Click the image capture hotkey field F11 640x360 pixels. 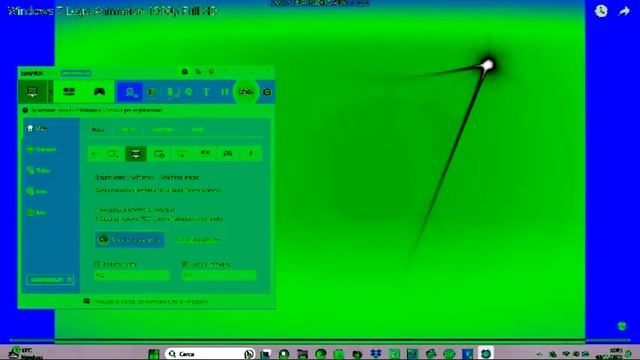219,276
